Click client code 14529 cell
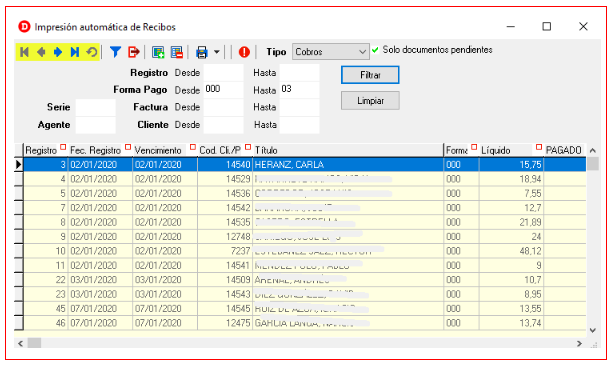 tap(225, 179)
